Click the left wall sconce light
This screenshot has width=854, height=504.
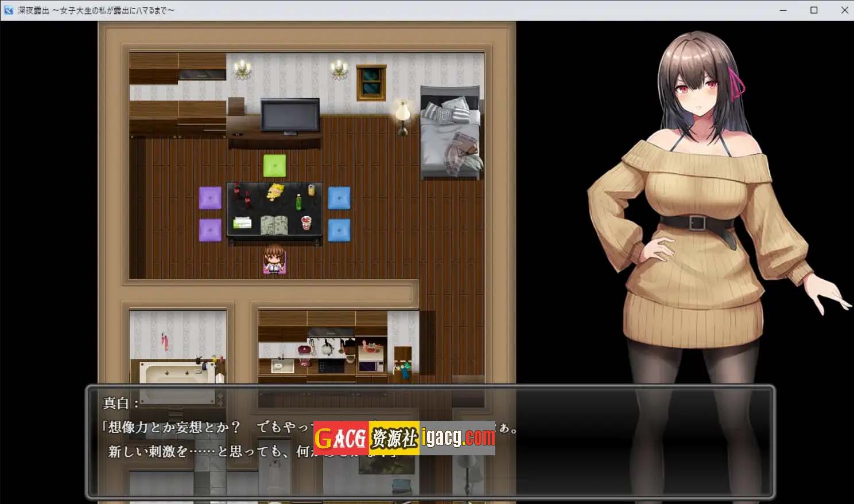pyautogui.click(x=243, y=69)
